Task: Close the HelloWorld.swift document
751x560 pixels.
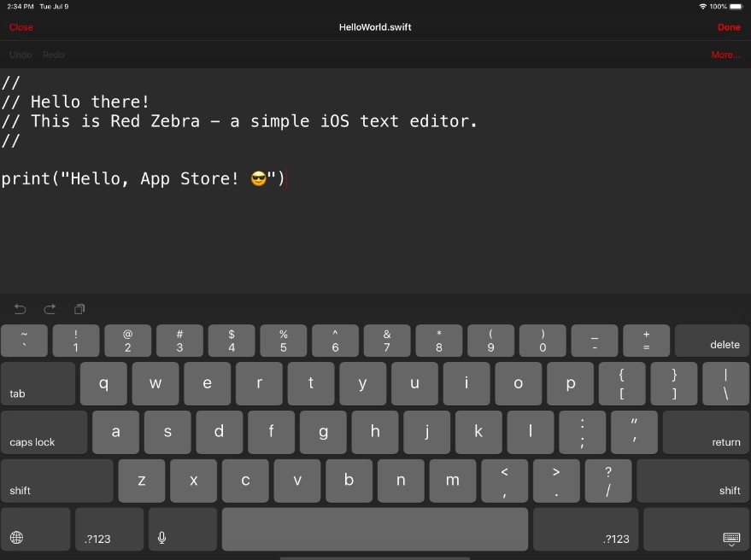Action: tap(21, 27)
